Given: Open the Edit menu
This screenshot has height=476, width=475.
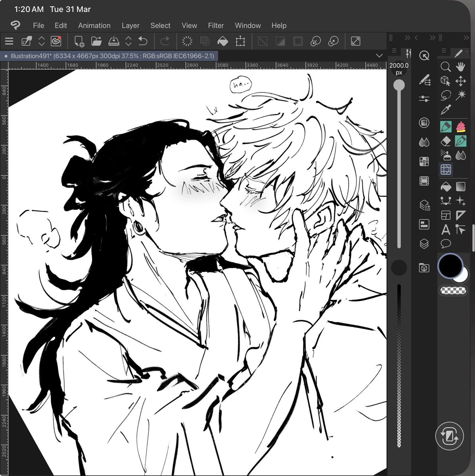Looking at the screenshot, I should 61,25.
